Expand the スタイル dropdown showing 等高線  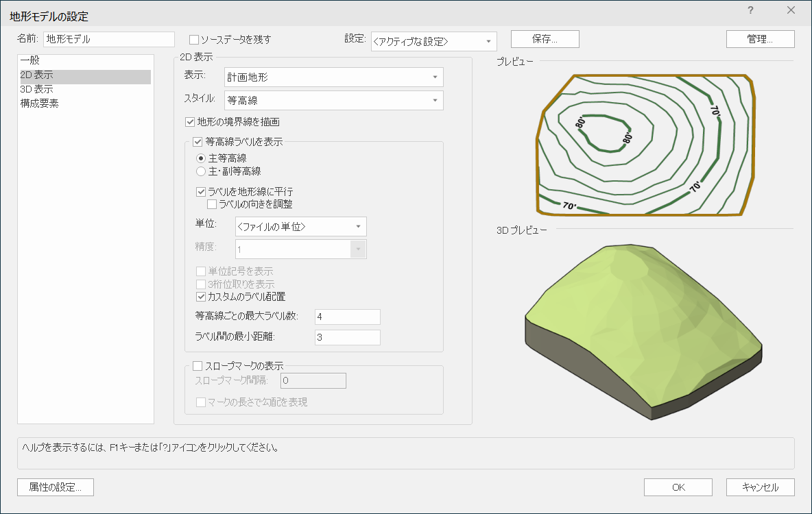(x=333, y=101)
